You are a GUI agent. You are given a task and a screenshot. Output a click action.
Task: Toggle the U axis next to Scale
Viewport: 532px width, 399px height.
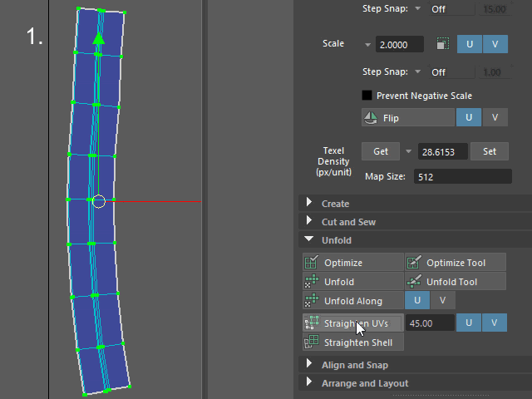[x=469, y=44]
